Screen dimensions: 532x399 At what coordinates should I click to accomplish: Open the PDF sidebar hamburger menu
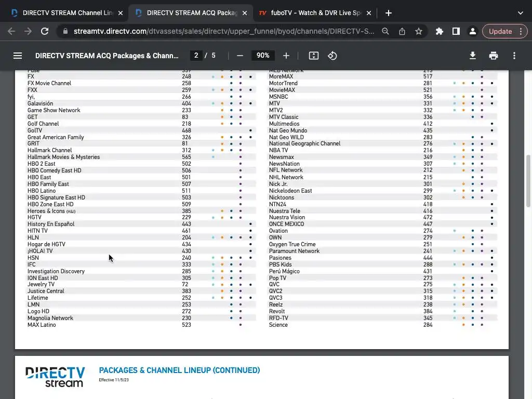(x=18, y=56)
